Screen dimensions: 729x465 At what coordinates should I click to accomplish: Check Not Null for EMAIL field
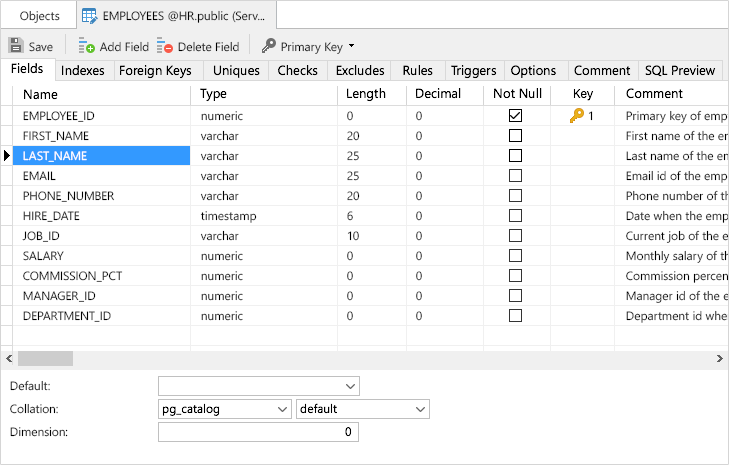pyautogui.click(x=515, y=175)
